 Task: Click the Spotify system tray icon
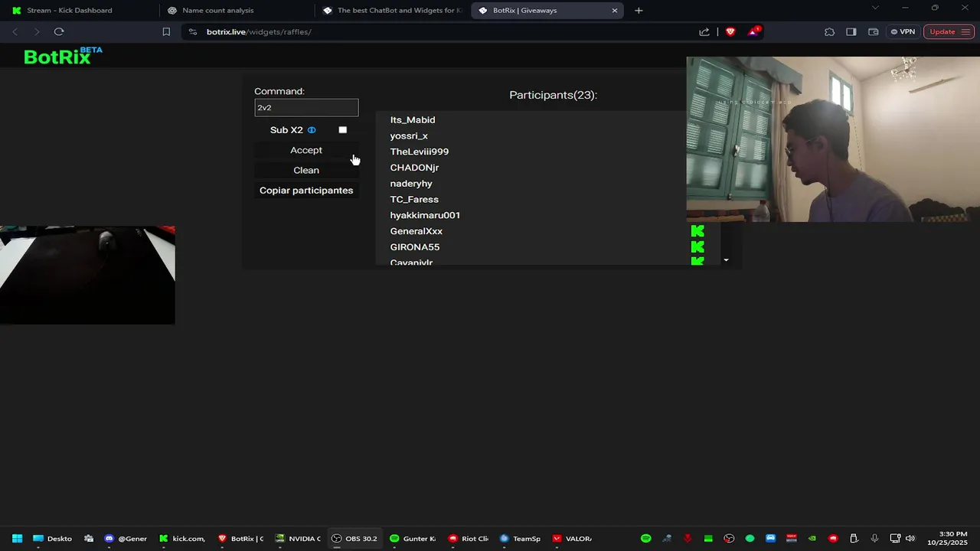click(x=645, y=539)
